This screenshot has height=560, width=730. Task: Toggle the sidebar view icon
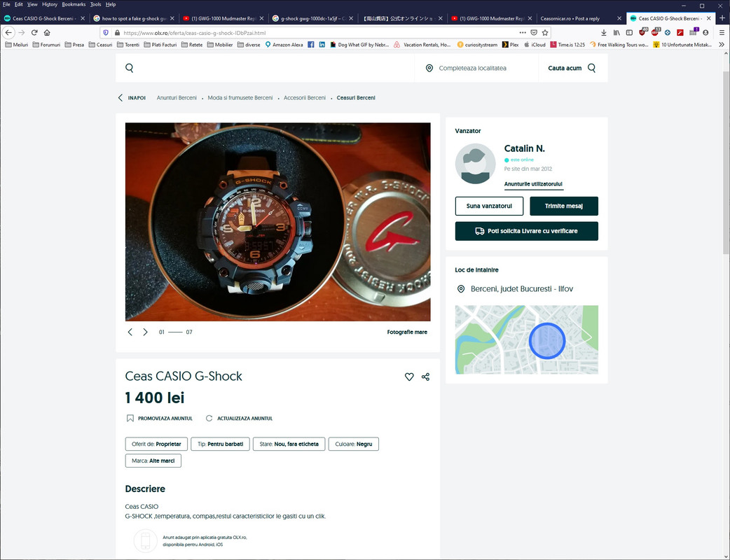point(629,33)
